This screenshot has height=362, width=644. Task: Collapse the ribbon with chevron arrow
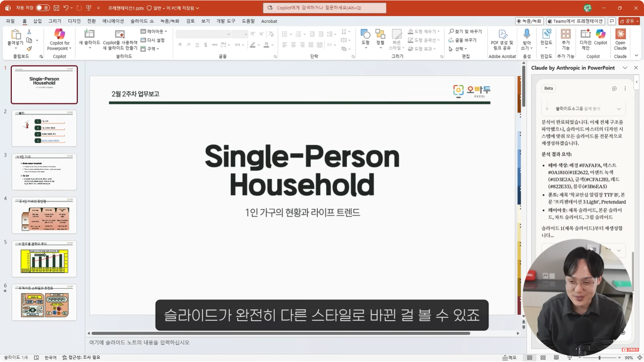coord(636,56)
